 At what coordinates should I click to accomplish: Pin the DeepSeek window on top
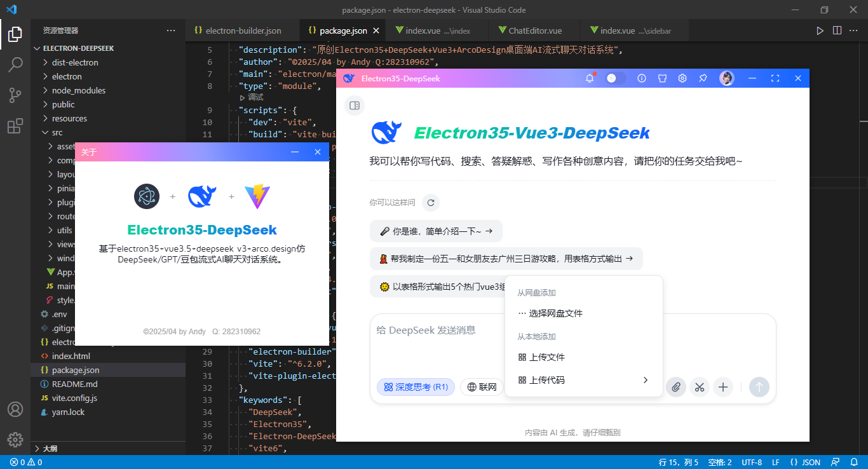(703, 78)
